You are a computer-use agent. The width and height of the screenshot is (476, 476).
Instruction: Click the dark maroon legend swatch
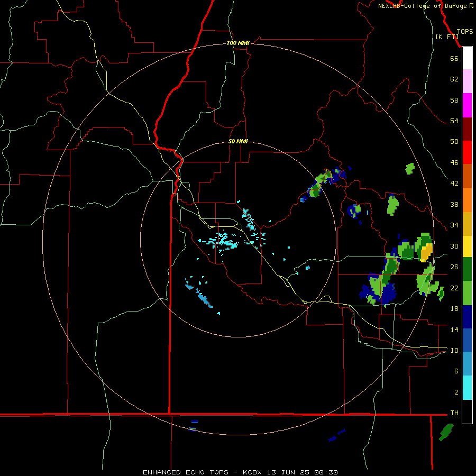point(467,129)
